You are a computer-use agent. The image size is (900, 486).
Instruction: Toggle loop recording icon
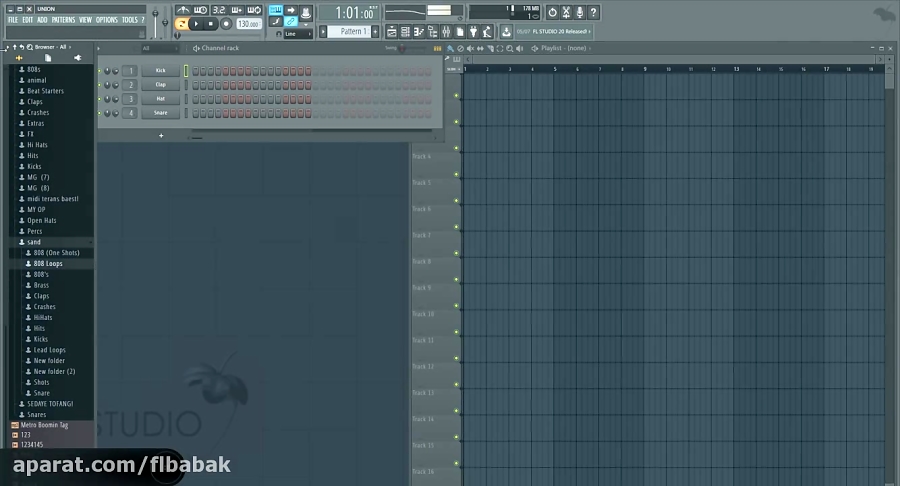(254, 10)
